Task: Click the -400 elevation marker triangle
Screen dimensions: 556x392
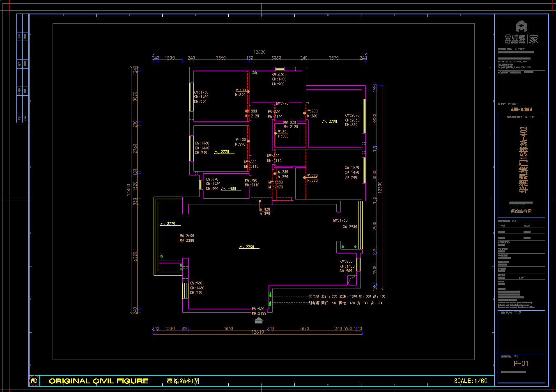Action: click(x=223, y=189)
